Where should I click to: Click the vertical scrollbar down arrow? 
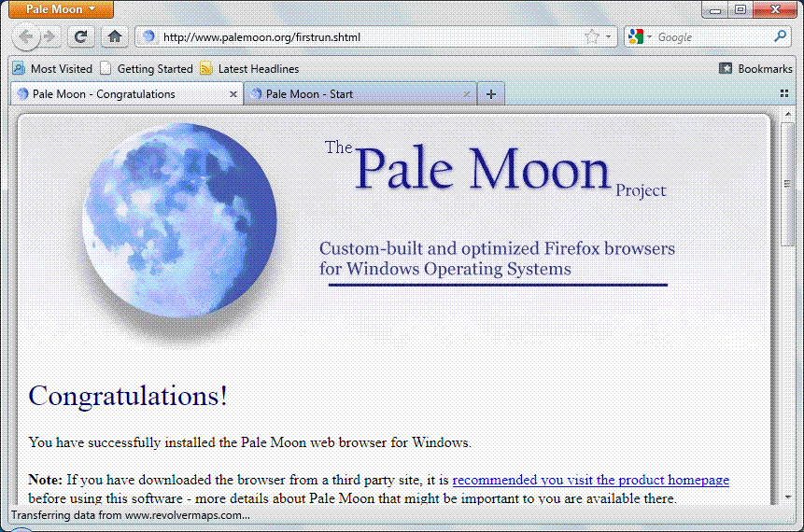[x=788, y=497]
